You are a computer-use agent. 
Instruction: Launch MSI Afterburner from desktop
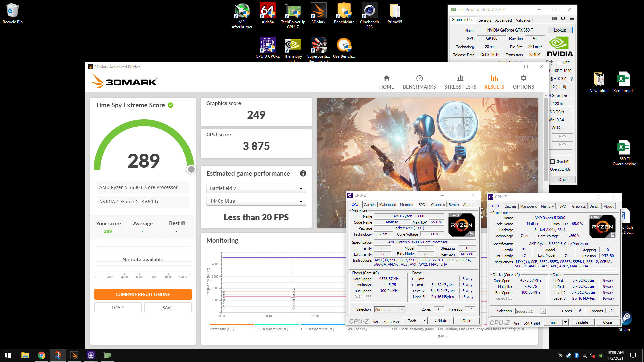(x=242, y=16)
